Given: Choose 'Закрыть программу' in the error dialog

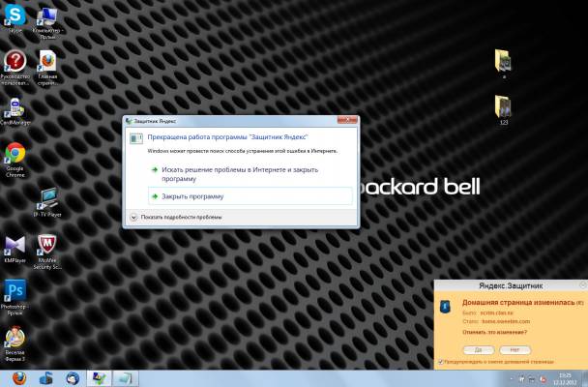Looking at the screenshot, I should click(250, 196).
